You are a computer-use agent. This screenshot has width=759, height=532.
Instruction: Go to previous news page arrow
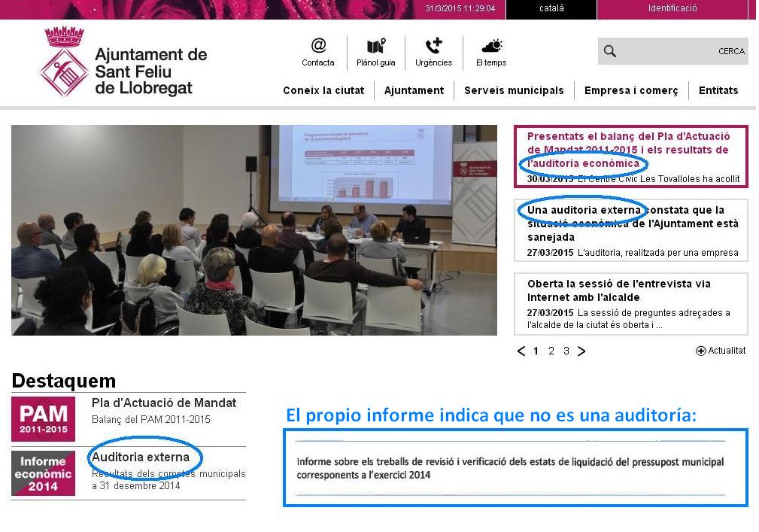coord(521,351)
